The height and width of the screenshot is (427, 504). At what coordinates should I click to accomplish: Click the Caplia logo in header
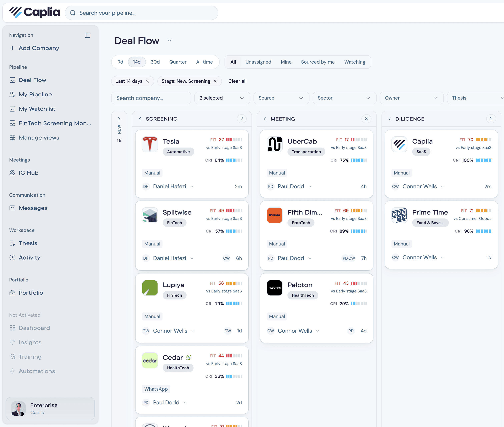(x=34, y=12)
